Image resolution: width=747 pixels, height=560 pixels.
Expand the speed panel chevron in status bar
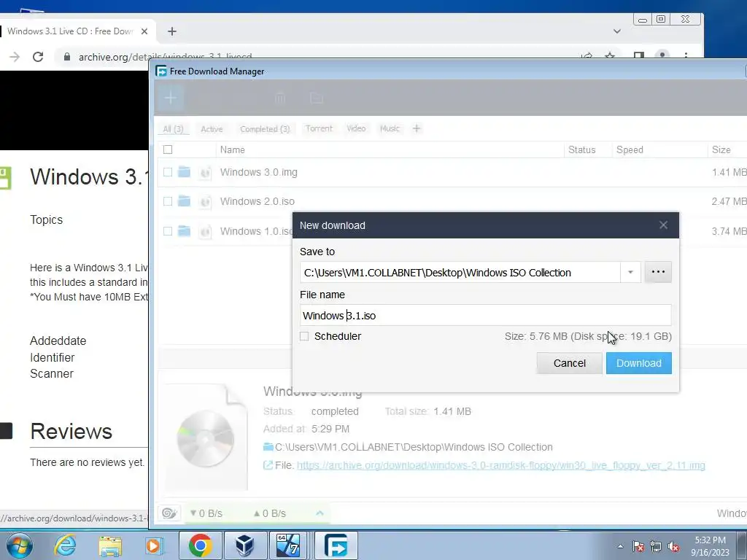click(320, 513)
